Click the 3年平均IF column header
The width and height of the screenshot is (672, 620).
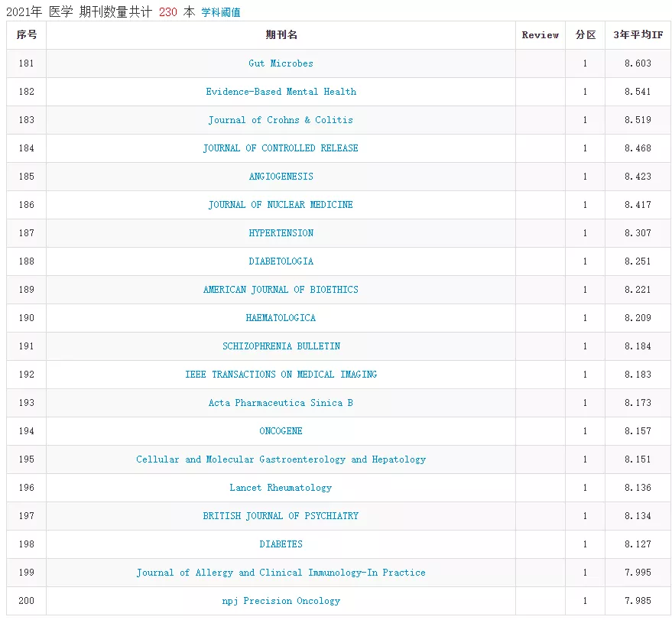638,35
